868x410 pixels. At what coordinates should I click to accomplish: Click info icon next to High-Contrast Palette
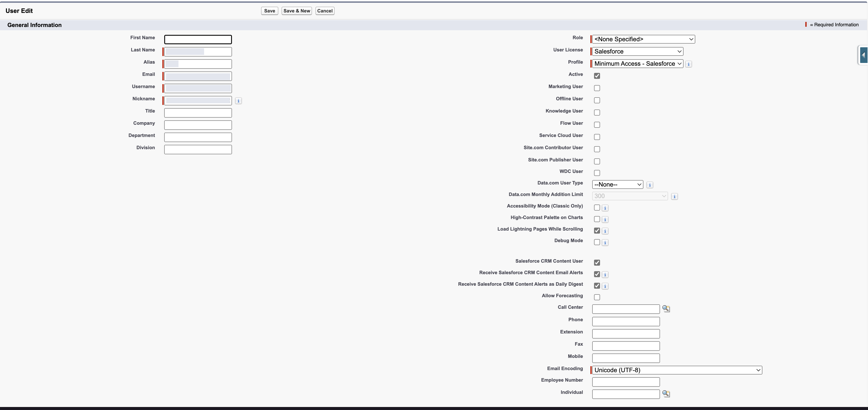(x=605, y=220)
